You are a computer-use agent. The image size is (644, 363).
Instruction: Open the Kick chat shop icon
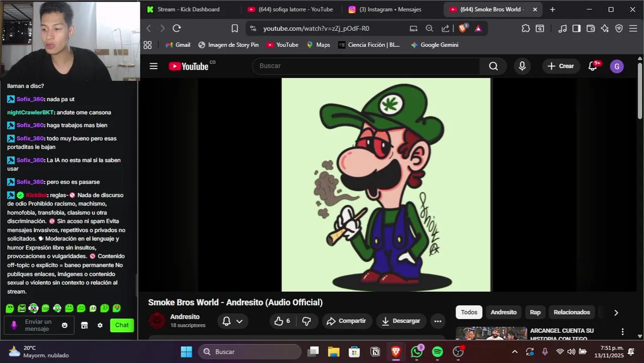84,326
